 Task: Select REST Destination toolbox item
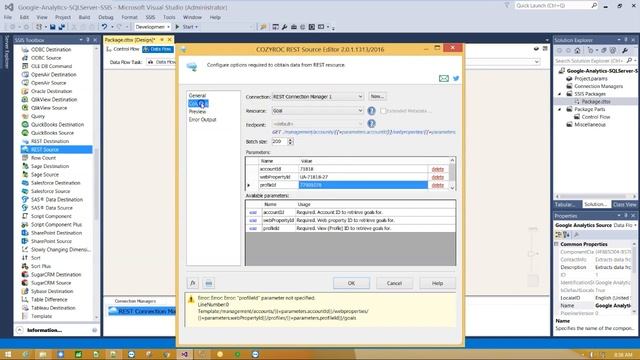[x=50, y=141]
